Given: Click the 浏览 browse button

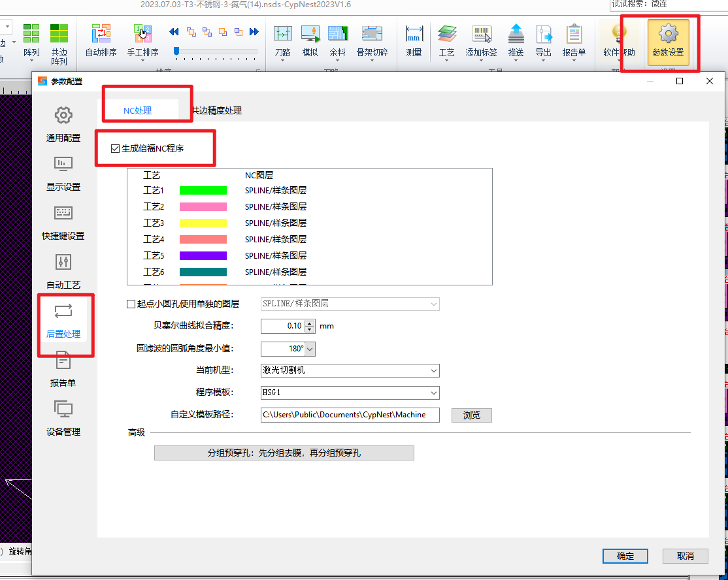Looking at the screenshot, I should [x=471, y=415].
